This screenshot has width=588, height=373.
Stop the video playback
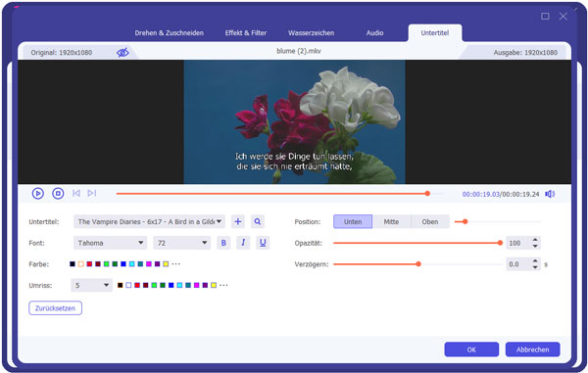(58, 193)
